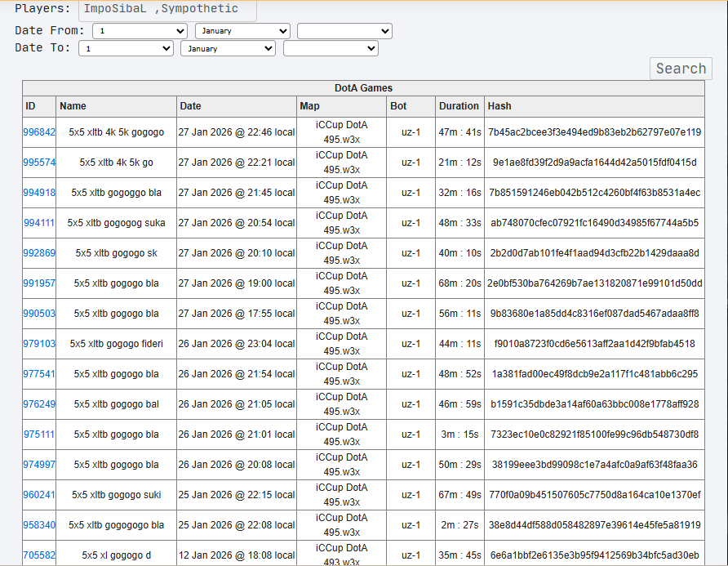The image size is (728, 566).
Task: Open game ID 995574
Action: point(39,163)
